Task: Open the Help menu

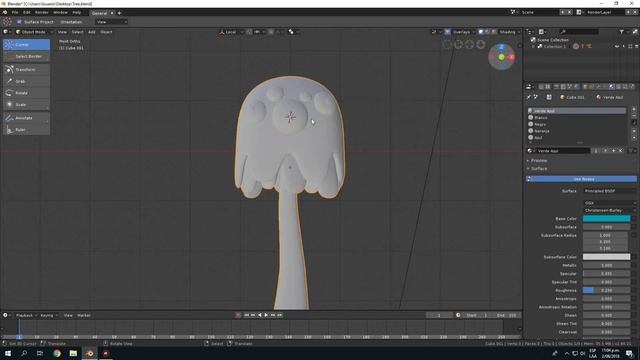Action: click(x=77, y=13)
